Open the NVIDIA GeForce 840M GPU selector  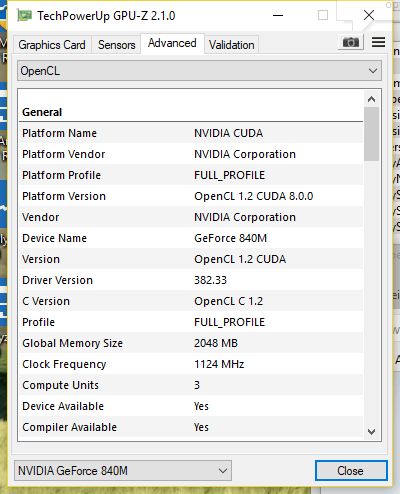123,471
